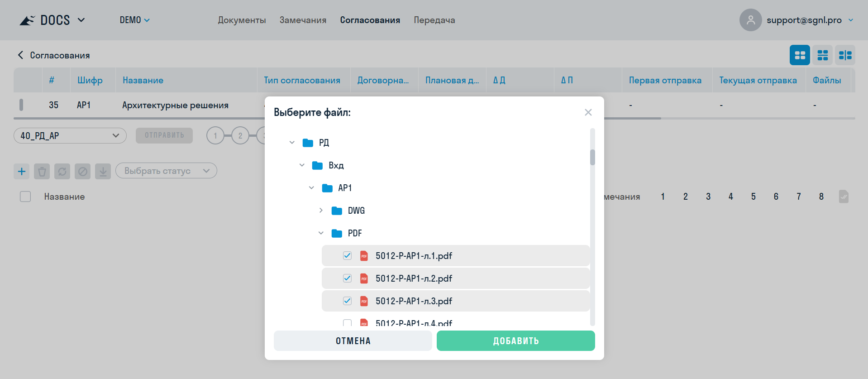Collapse the Вхд folder chevron

click(x=302, y=165)
